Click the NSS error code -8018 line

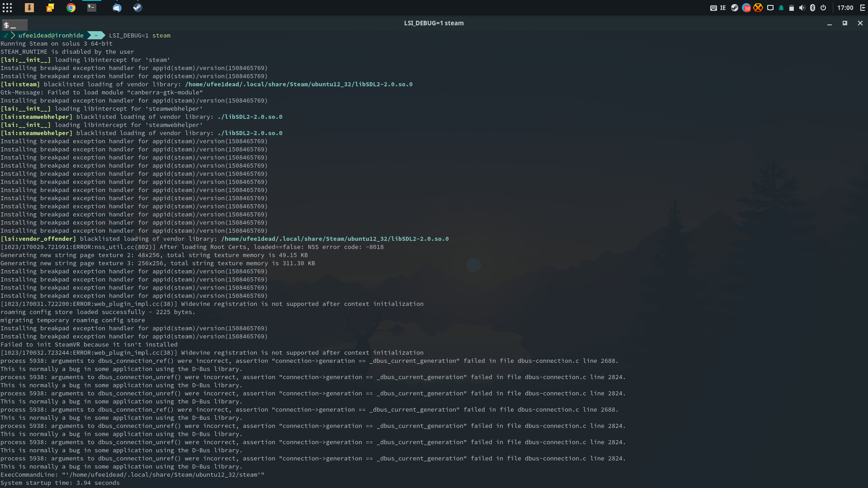(192, 247)
